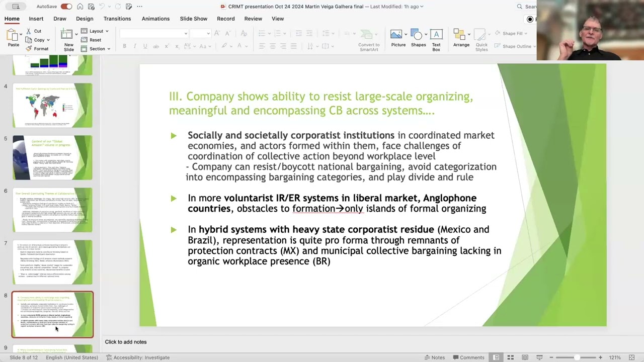Expand the Shape Fill dropdown

(525, 33)
